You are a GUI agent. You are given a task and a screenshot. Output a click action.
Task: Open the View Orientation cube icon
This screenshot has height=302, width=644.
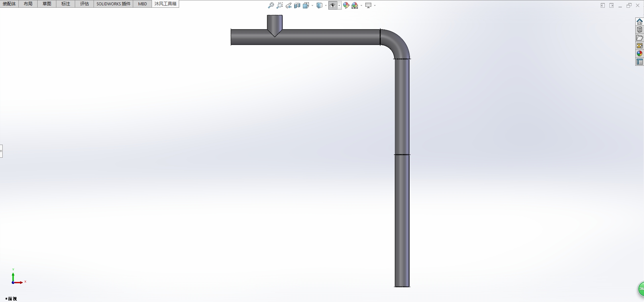tap(306, 5)
